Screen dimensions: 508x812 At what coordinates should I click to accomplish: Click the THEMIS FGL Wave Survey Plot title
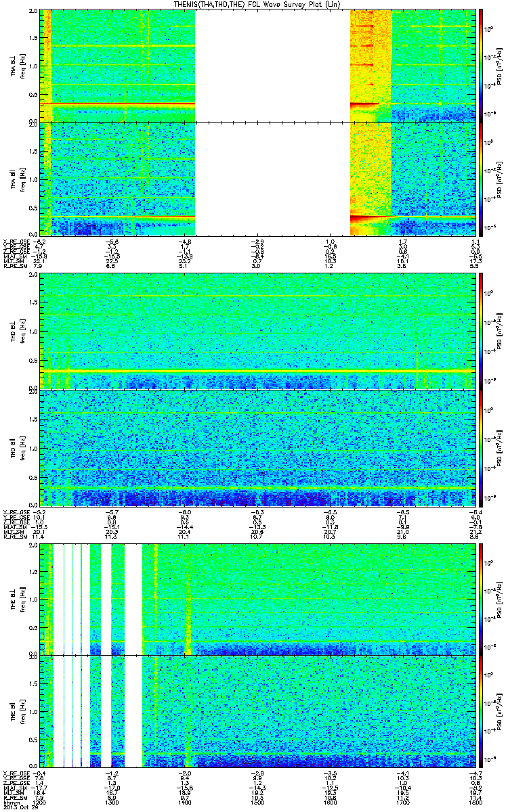[x=257, y=4]
